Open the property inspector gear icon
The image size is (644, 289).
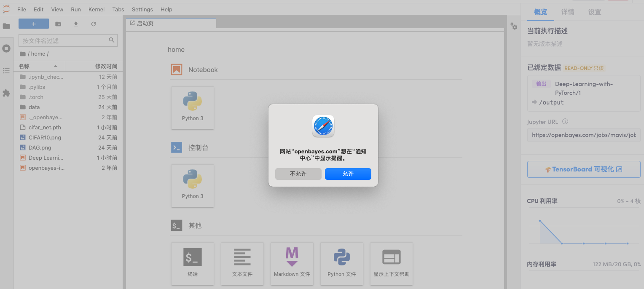(x=514, y=26)
